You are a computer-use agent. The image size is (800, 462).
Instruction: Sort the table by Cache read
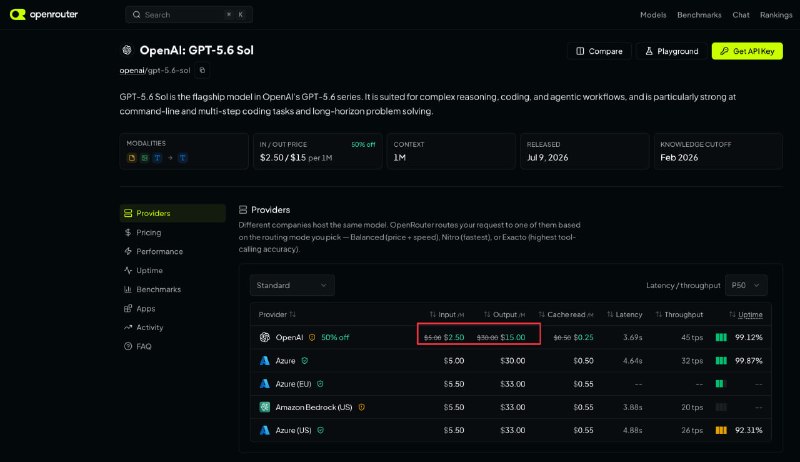(565, 315)
